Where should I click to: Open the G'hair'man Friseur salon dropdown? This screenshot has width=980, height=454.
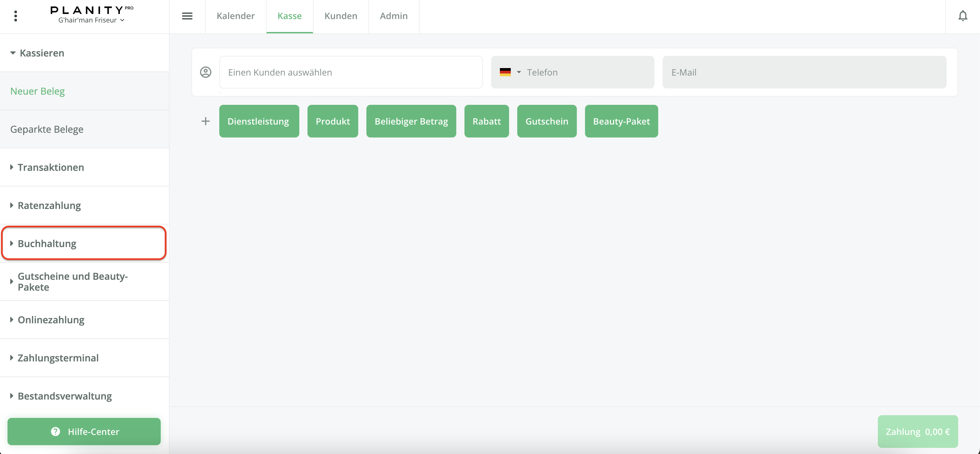point(91,20)
